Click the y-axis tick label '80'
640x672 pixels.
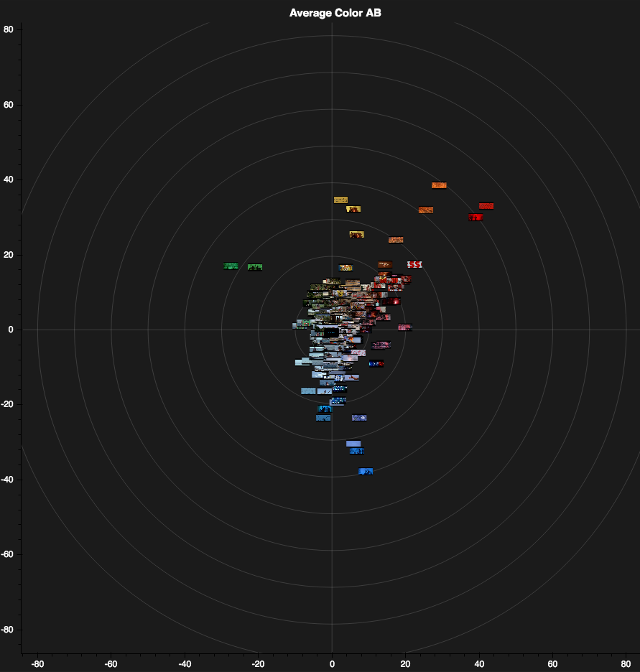click(x=9, y=29)
